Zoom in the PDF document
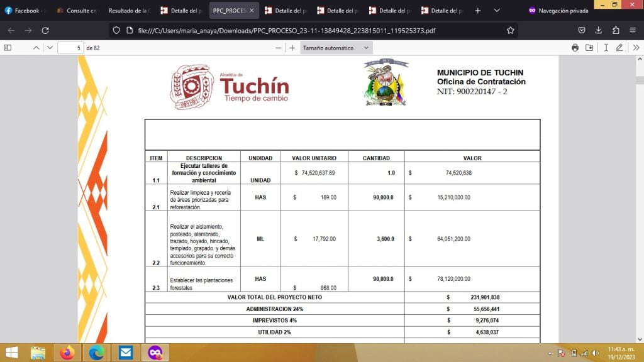This screenshot has width=644, height=362. click(x=292, y=48)
